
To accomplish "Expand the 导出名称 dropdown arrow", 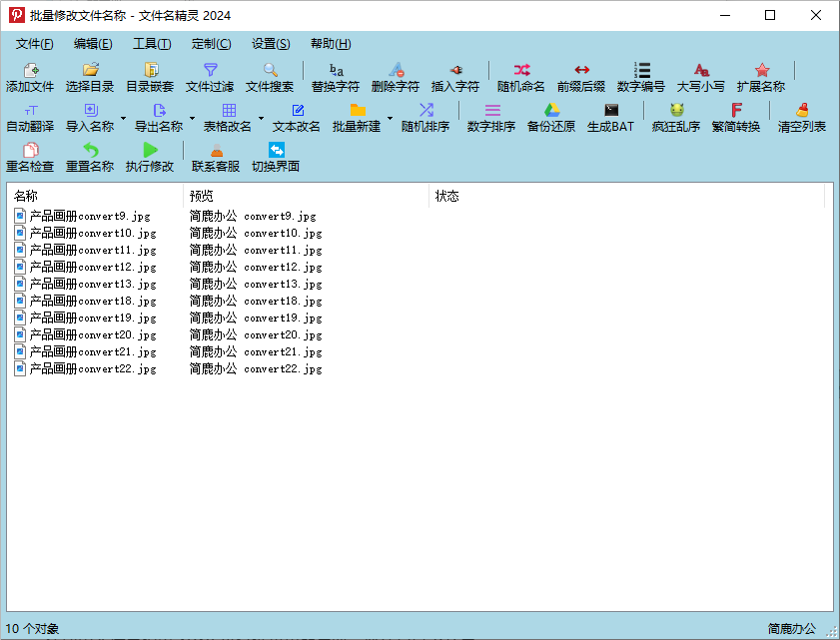I will [193, 118].
